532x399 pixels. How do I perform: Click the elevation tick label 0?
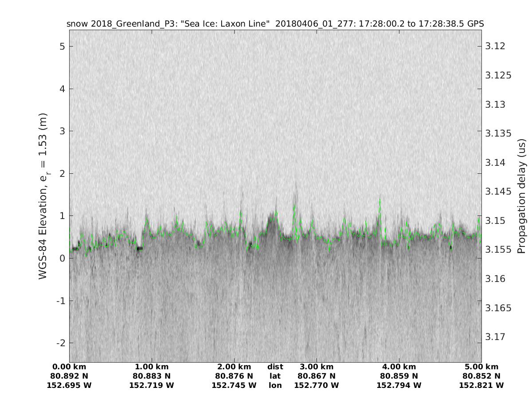(x=63, y=258)
